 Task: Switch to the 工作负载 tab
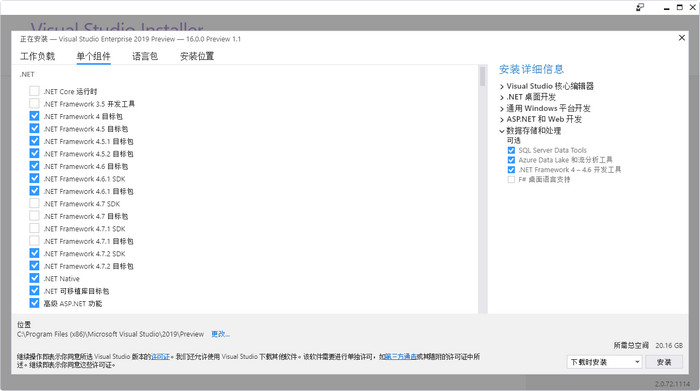pos(38,56)
